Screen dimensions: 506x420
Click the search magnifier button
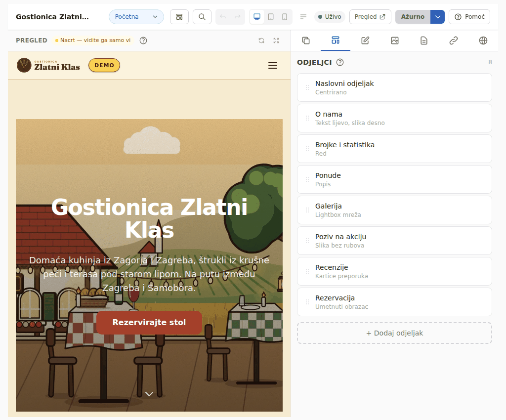tap(202, 17)
